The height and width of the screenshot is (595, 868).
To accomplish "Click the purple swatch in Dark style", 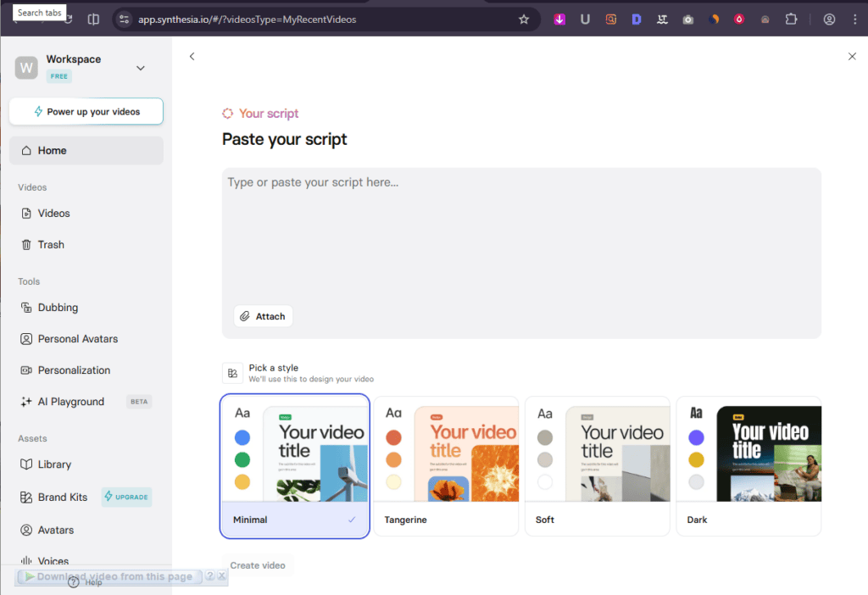I will (x=697, y=438).
